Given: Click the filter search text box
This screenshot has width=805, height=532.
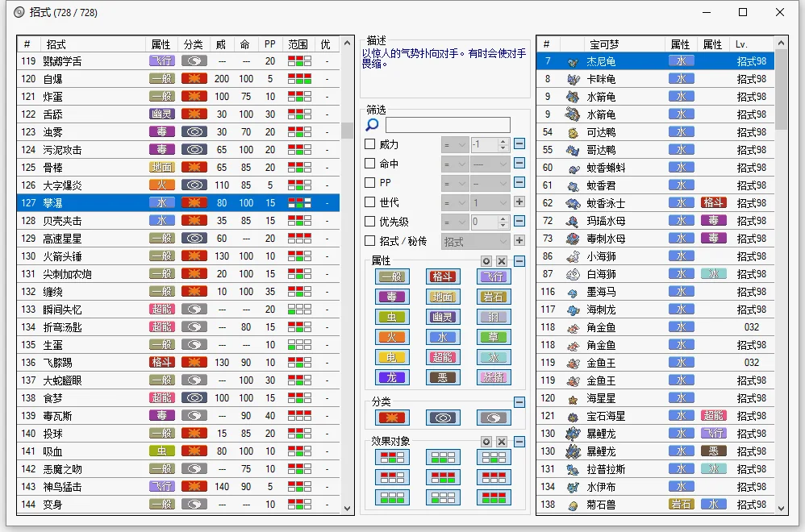Looking at the screenshot, I should click(448, 125).
